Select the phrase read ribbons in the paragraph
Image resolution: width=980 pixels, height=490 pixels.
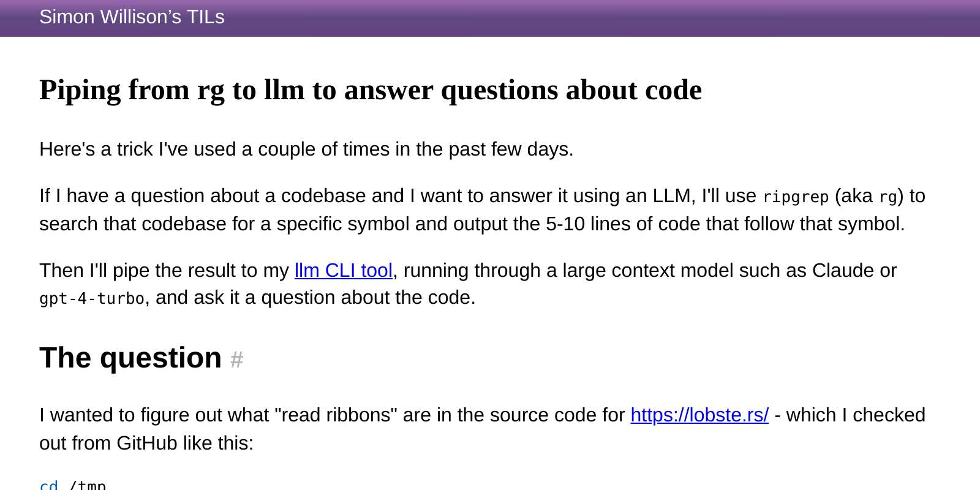(336, 415)
